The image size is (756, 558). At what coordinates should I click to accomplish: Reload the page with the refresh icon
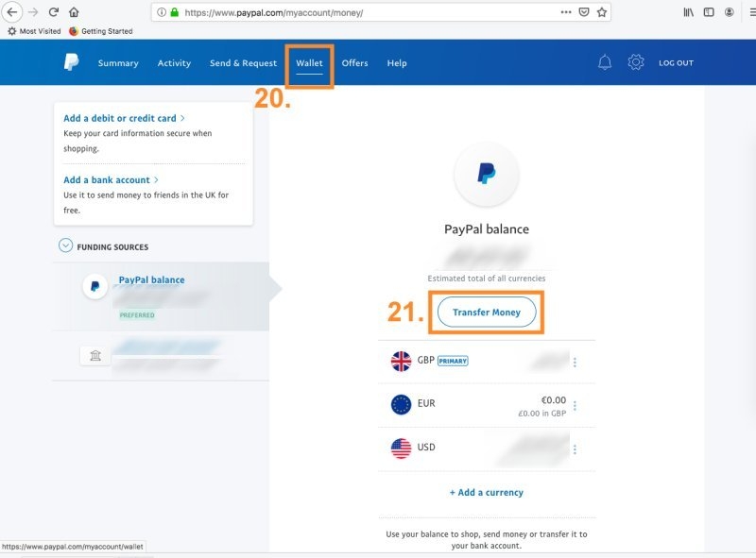54,12
